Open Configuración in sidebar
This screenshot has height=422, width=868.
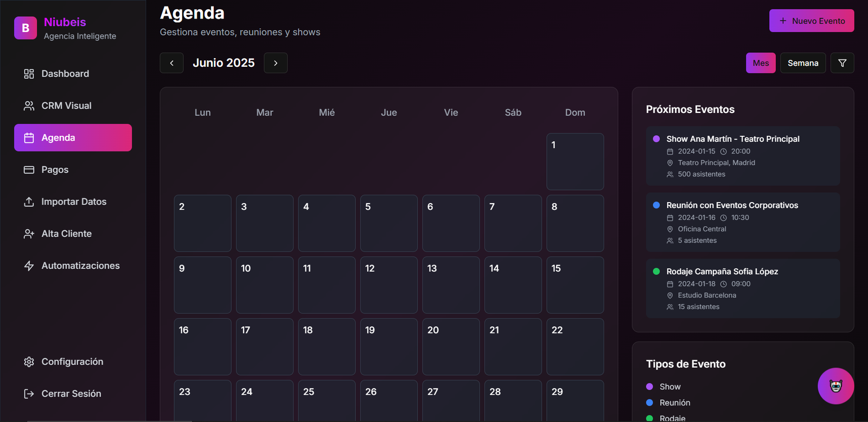point(72,362)
